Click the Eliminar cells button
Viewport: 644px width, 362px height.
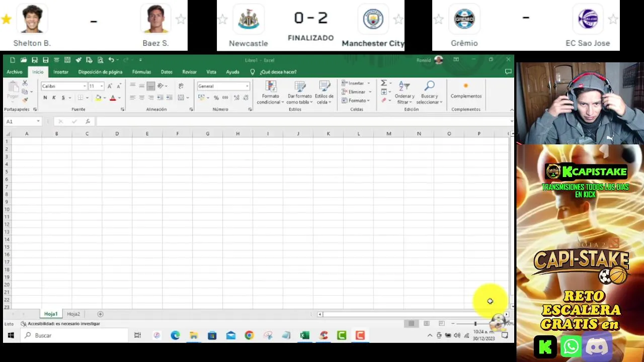tap(357, 92)
